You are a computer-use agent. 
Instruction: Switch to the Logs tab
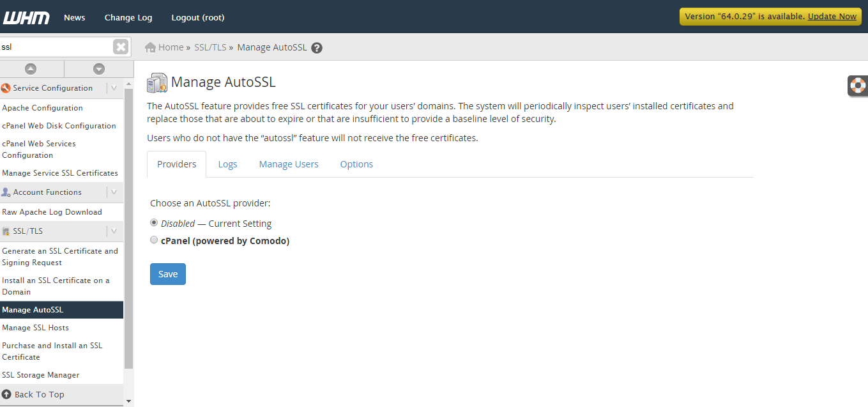pos(227,164)
